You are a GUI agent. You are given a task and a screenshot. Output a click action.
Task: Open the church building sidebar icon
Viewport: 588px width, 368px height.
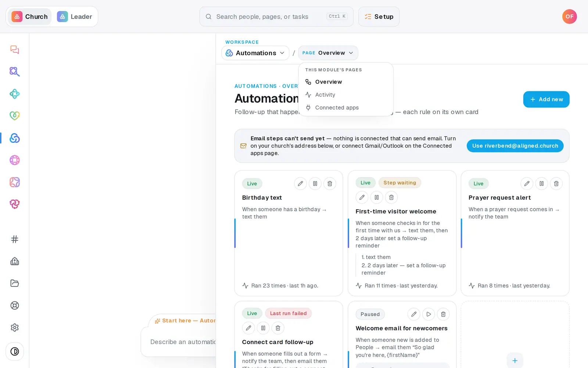point(15,261)
